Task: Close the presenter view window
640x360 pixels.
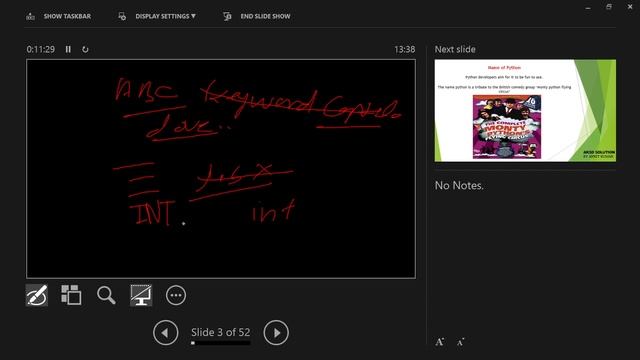Action: [x=630, y=7]
